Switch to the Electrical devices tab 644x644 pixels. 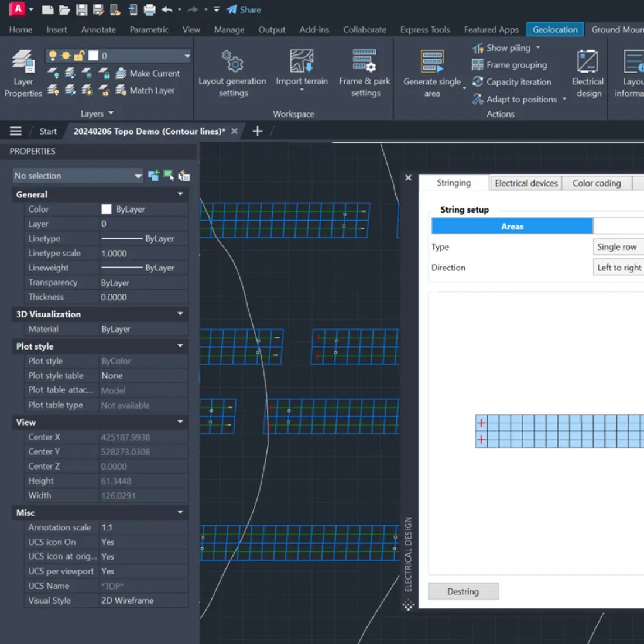(525, 183)
